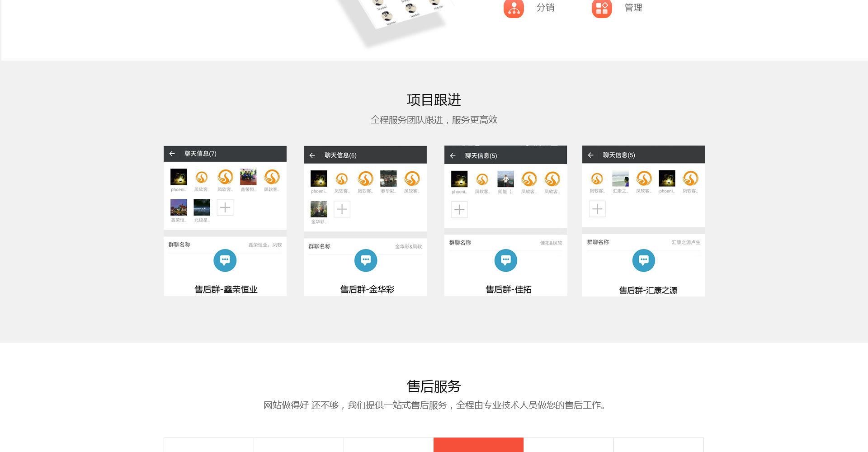
Task: Click add member plus in 鑫荣恒业 card
Action: pyautogui.click(x=225, y=207)
